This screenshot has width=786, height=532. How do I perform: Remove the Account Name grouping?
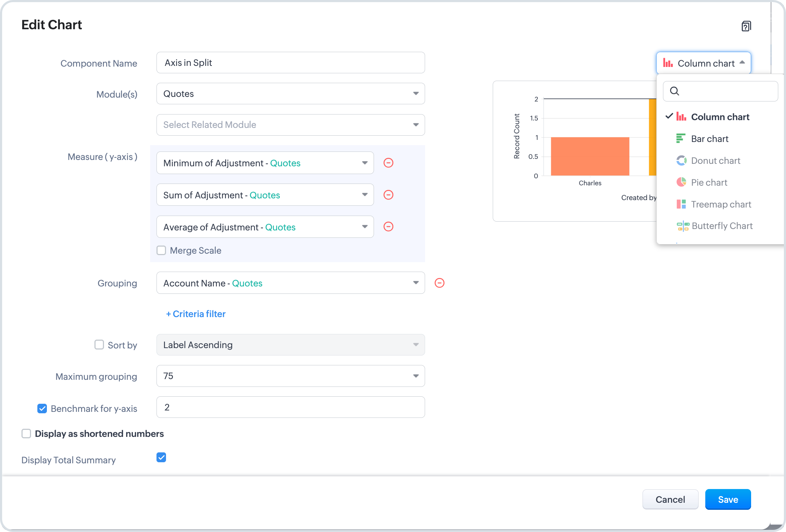[439, 283]
